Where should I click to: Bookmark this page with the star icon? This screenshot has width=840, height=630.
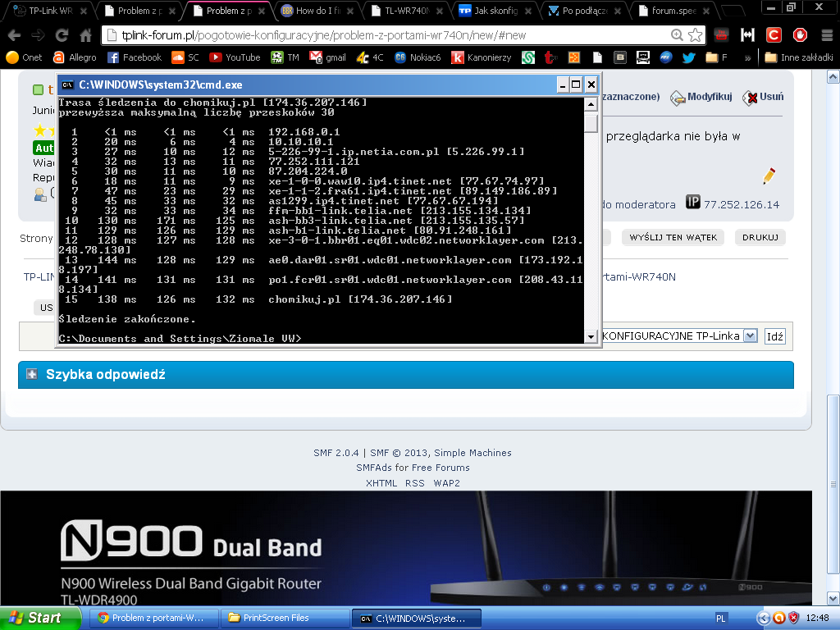click(695, 35)
